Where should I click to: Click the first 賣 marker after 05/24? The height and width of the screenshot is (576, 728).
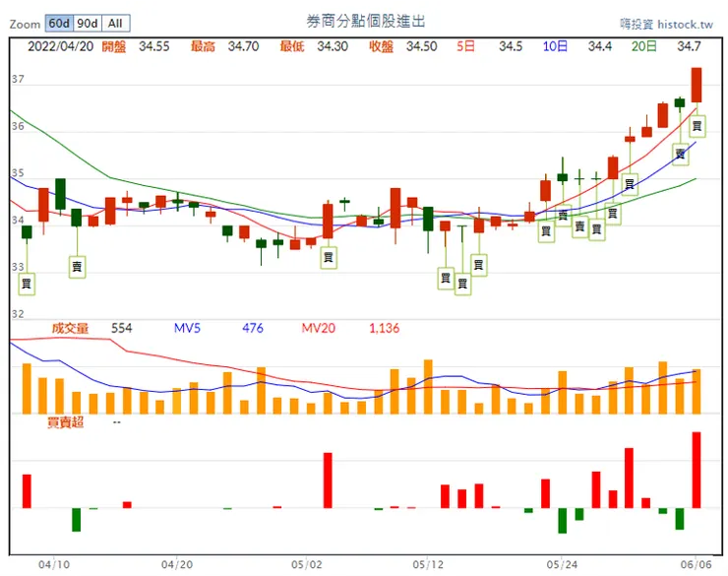pos(579,227)
